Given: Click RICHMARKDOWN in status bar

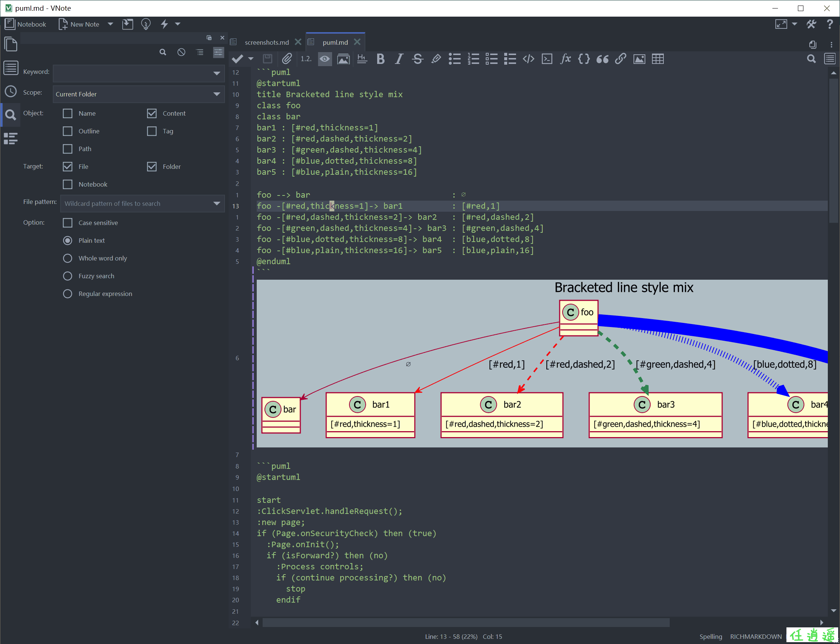Looking at the screenshot, I should [756, 636].
